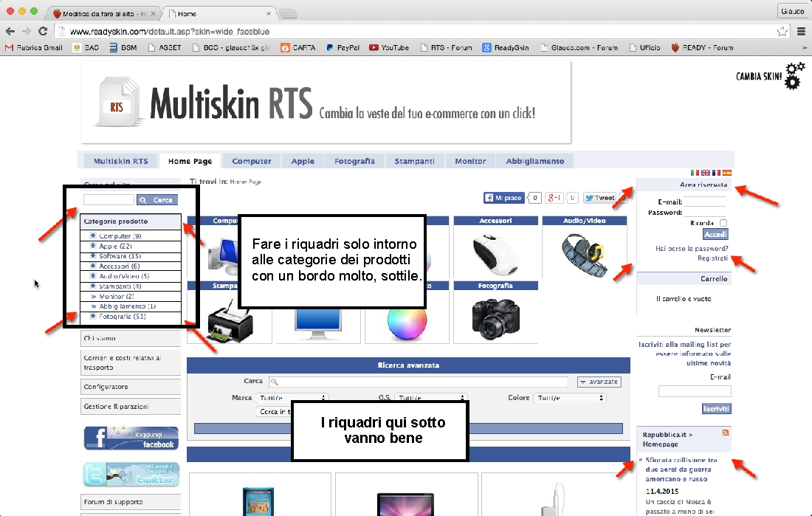Focus the Password field
Viewport: 812px width, 516px height.
(x=704, y=213)
